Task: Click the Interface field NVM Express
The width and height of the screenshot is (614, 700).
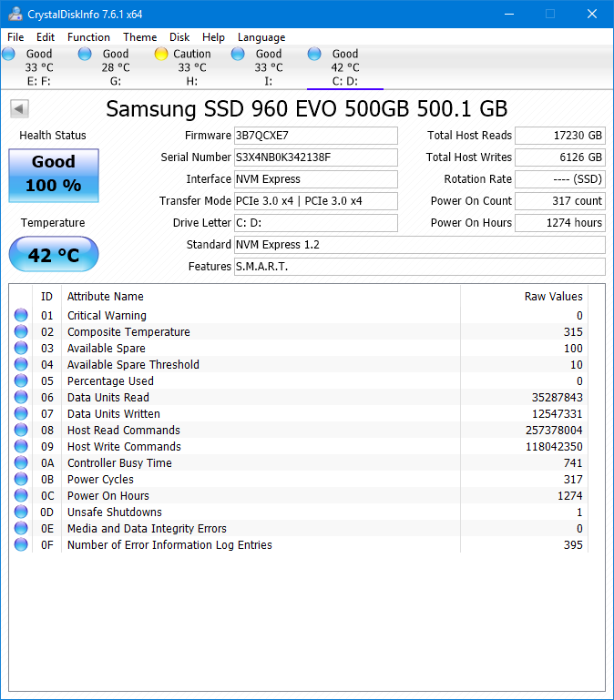Action: 316,179
